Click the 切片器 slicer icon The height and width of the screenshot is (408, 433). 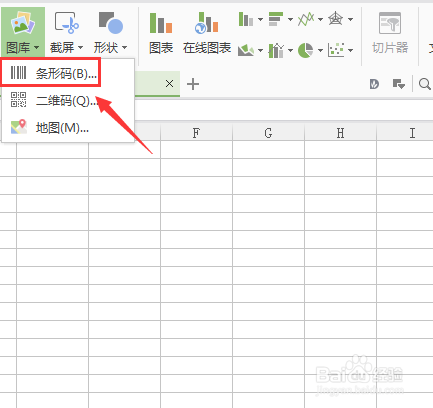[390, 23]
